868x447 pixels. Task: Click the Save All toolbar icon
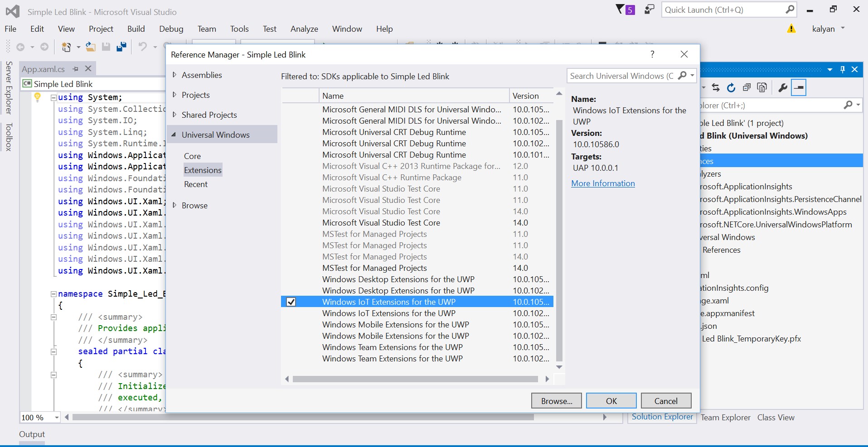pos(121,47)
